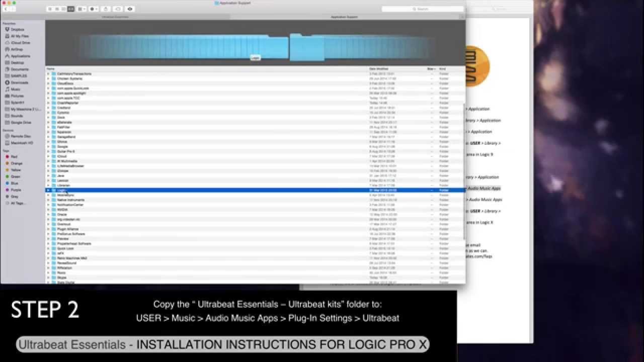The image size is (644, 362).
Task: Filter by the Green tag
Action: pyautogui.click(x=16, y=176)
